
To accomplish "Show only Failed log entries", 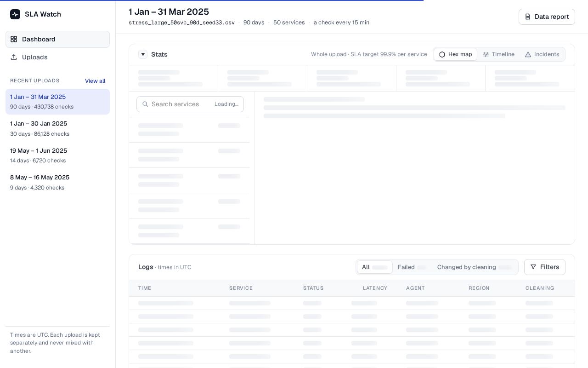I will [412, 267].
